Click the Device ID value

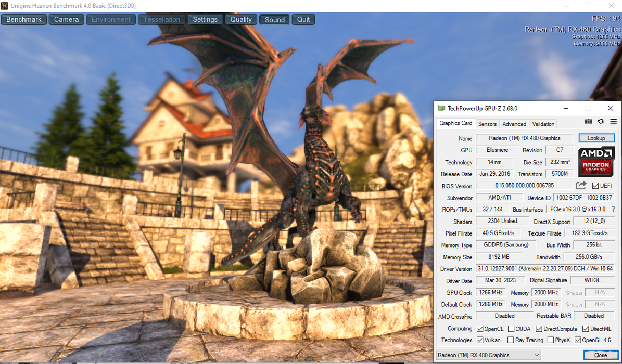click(x=584, y=197)
